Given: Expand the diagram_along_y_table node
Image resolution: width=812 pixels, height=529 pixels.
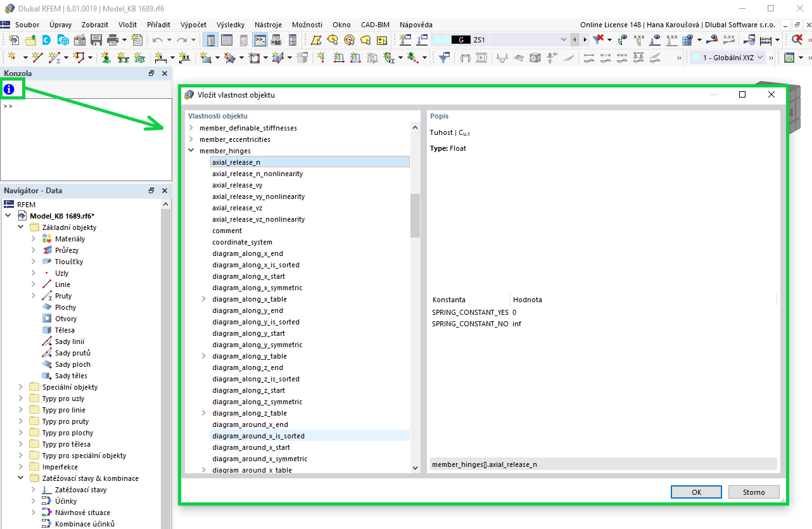Looking at the screenshot, I should (x=204, y=356).
